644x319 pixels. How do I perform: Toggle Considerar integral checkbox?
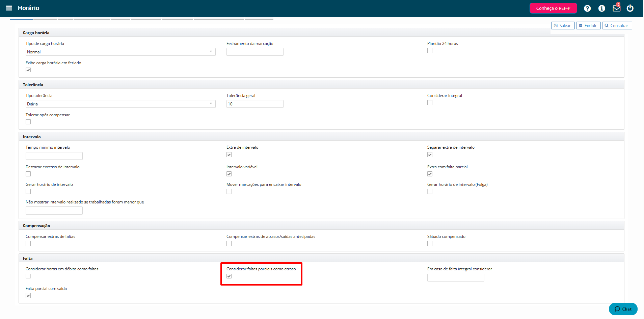[x=430, y=103]
